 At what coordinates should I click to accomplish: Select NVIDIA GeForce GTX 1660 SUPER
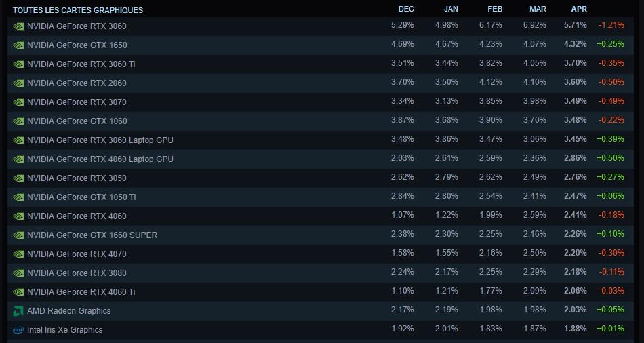click(x=92, y=235)
